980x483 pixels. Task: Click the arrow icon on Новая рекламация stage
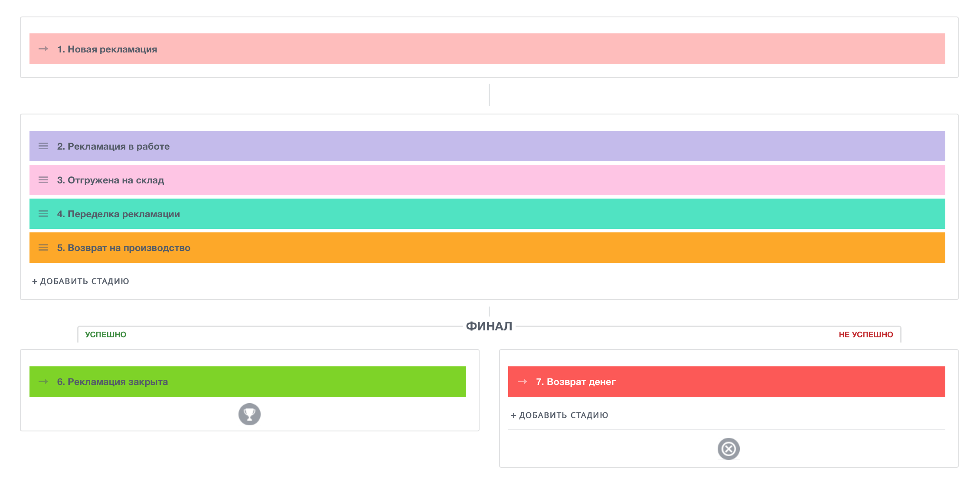click(x=43, y=49)
